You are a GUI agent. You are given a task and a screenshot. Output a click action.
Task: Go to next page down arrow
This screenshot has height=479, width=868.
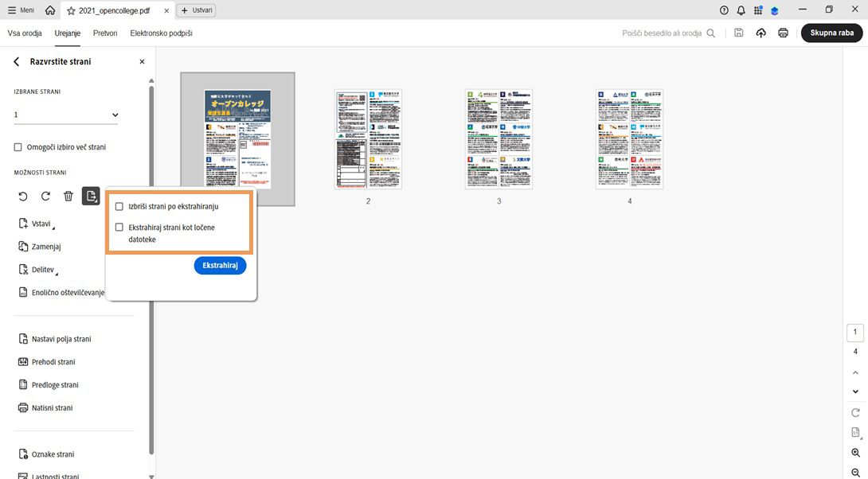click(855, 391)
